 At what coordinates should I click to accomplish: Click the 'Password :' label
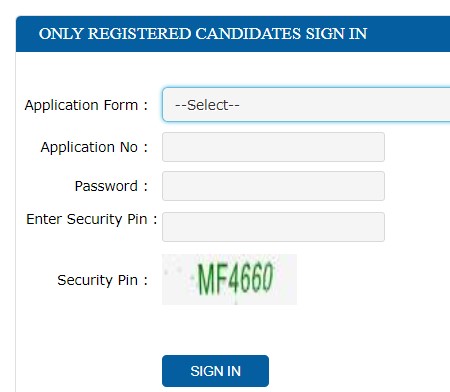coord(111,186)
